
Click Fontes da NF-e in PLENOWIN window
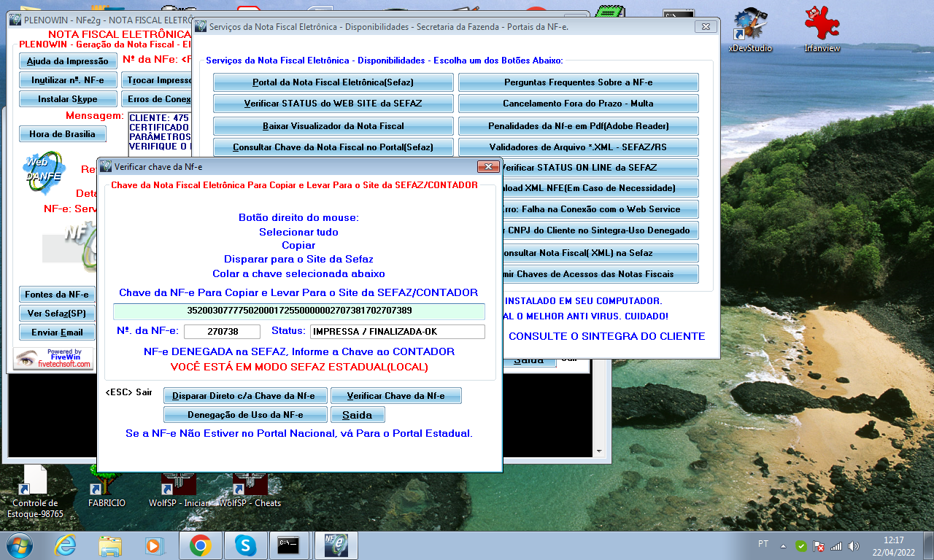click(57, 295)
